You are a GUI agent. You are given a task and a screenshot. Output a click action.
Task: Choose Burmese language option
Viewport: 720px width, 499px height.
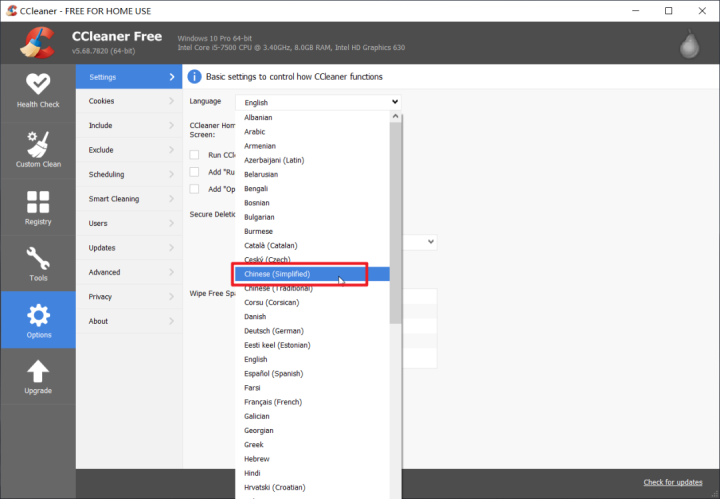tap(312, 231)
